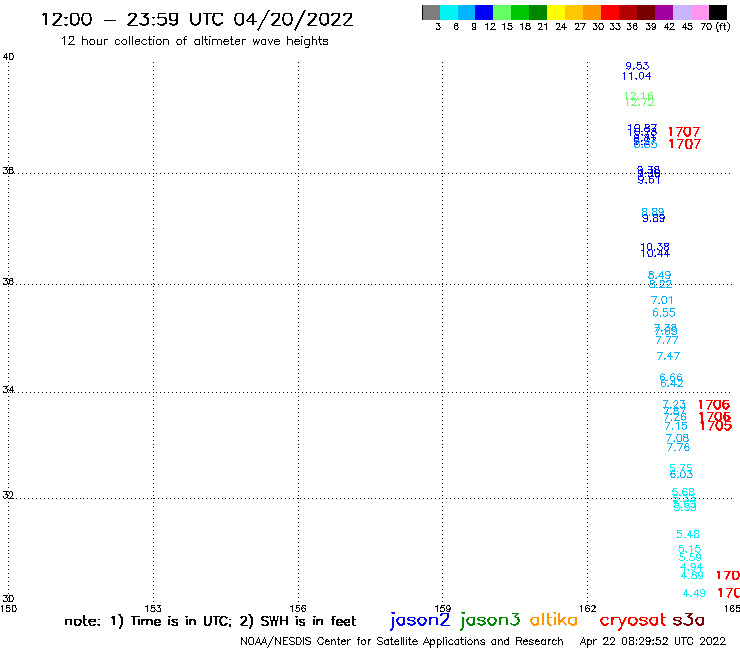Viewport: 740px width, 650px height.
Task: Click the wave height value 6.03
Action: coord(681,474)
